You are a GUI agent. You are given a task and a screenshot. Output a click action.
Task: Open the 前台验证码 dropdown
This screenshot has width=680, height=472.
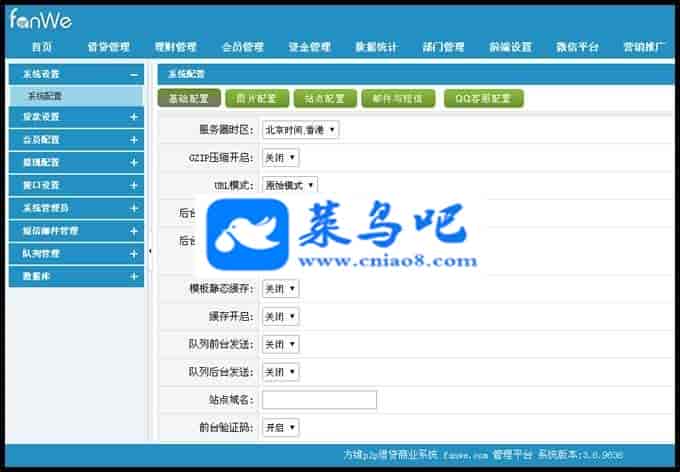(x=280, y=427)
